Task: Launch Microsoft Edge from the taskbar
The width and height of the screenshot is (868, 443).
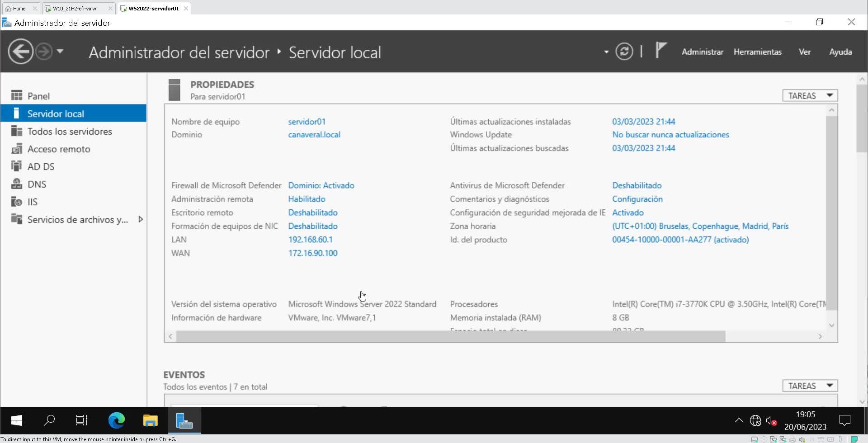Action: click(x=116, y=421)
